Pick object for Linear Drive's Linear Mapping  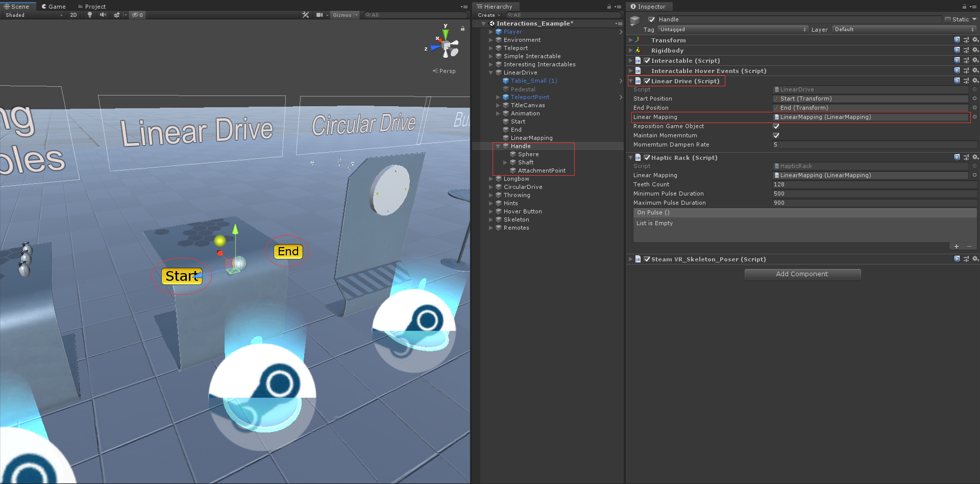[x=974, y=117]
